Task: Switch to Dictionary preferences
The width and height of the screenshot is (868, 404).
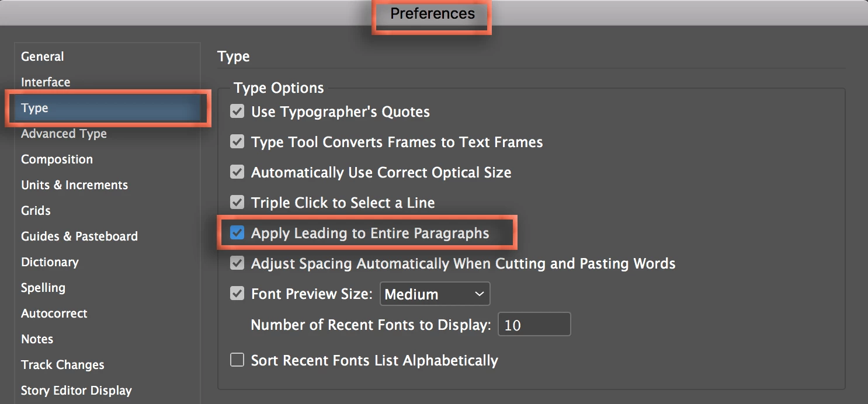Action: point(50,262)
